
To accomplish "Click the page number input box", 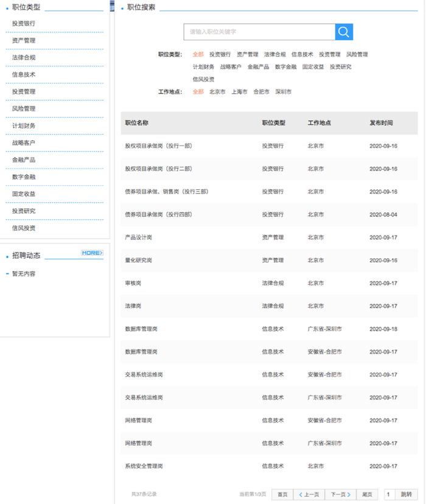I will pyautogui.click(x=389, y=494).
